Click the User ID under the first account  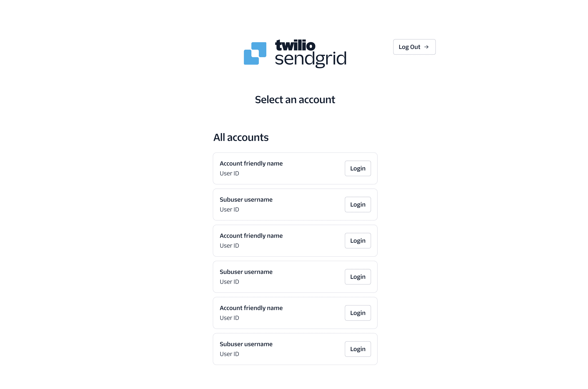[x=229, y=173]
